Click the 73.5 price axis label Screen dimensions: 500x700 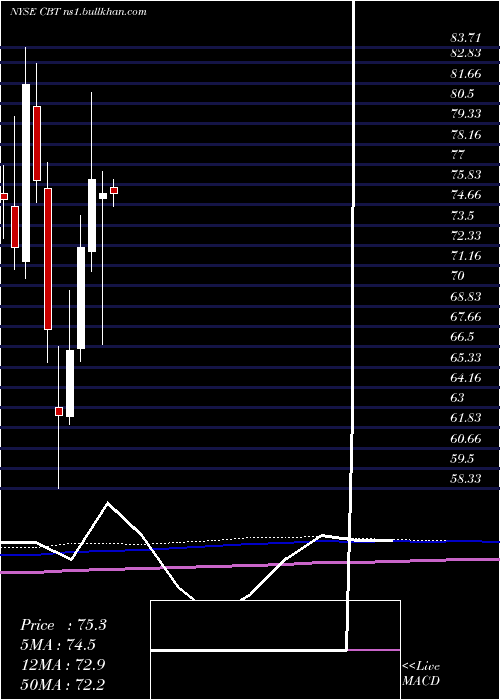tap(462, 216)
